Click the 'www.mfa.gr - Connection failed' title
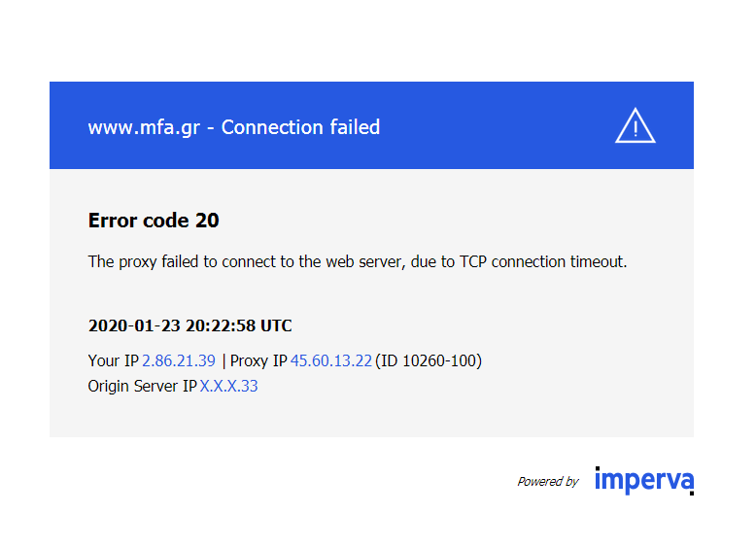 tap(233, 127)
